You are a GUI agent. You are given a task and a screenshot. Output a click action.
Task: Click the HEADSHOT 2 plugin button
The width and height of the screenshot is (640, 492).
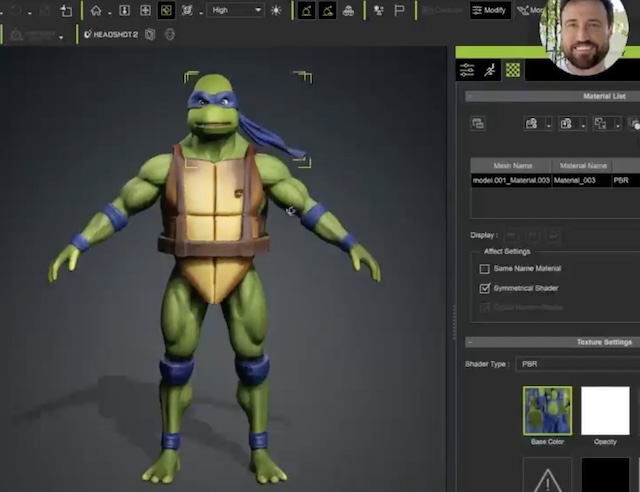point(111,35)
